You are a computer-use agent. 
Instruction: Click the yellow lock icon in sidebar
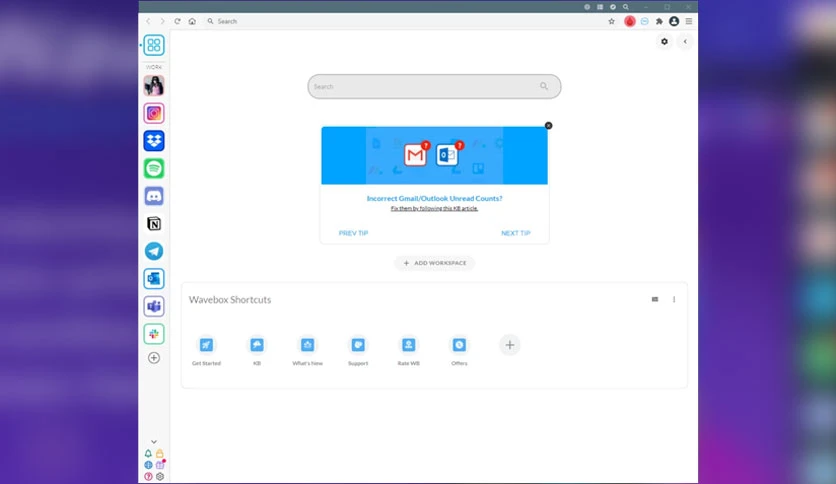(x=159, y=454)
